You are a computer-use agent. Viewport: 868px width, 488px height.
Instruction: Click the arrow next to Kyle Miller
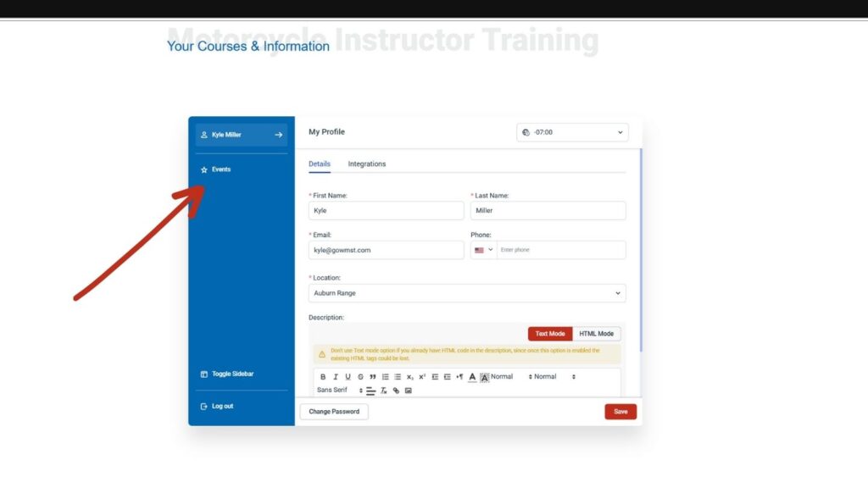[x=278, y=135]
